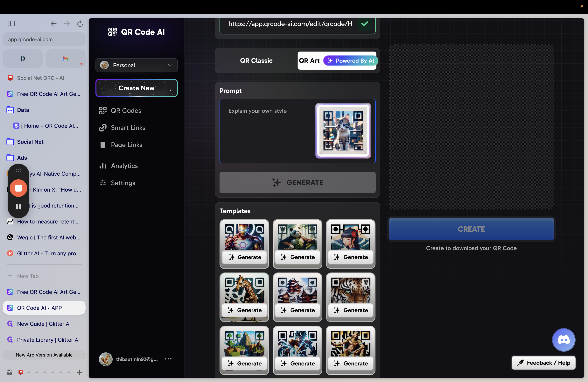Open Feedback / Help
The image size is (588, 382).
click(x=543, y=363)
